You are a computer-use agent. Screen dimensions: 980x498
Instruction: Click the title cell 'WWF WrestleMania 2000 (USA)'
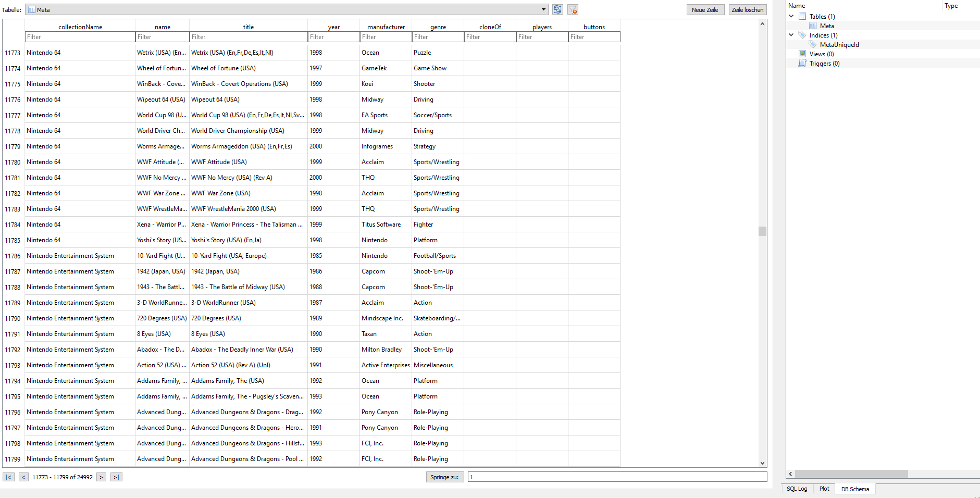point(249,209)
